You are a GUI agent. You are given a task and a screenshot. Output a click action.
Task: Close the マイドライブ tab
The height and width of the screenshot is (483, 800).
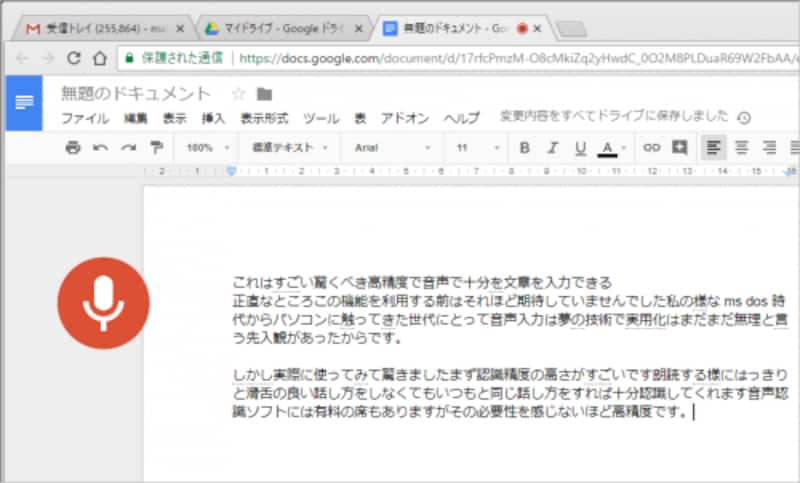[x=359, y=29]
